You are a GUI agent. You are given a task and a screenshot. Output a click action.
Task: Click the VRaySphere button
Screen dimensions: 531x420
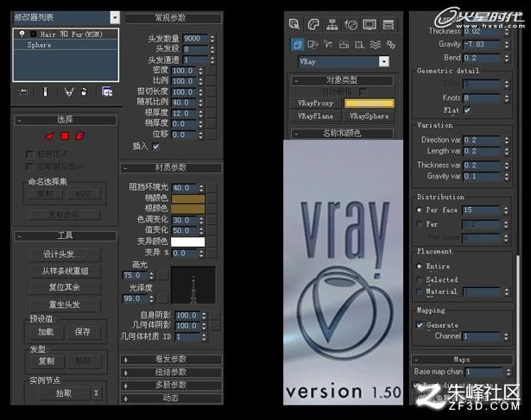[x=370, y=116]
